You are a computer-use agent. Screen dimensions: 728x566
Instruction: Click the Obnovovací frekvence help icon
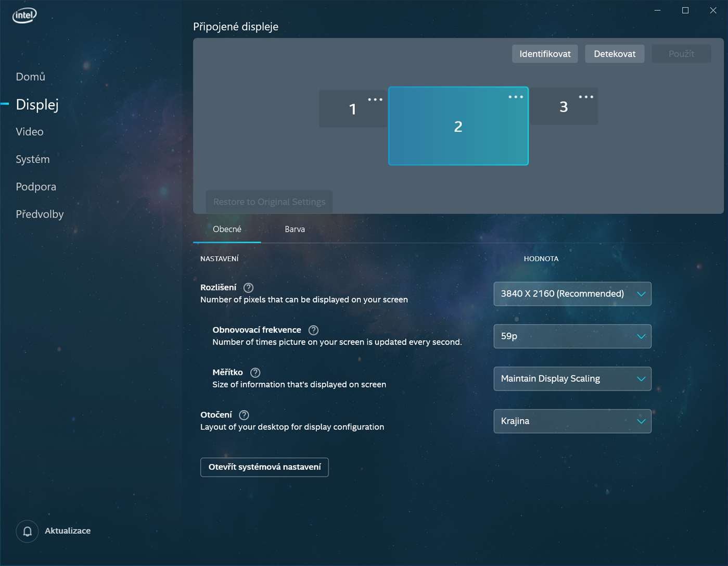[x=313, y=330]
